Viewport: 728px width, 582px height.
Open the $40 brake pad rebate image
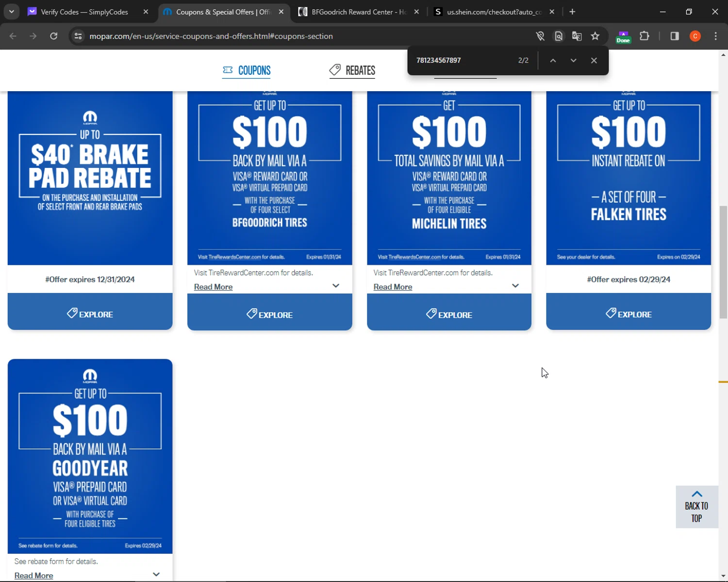pos(90,178)
